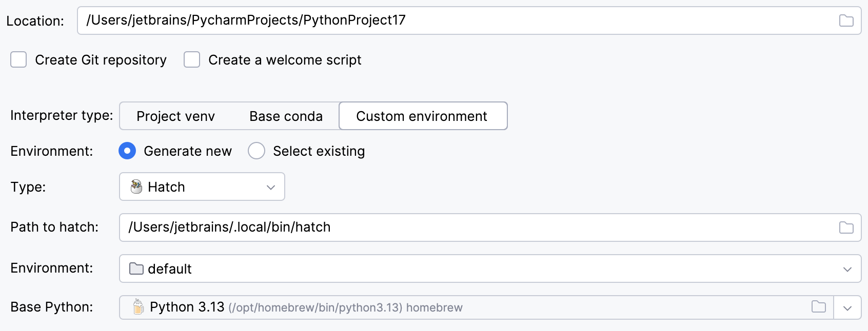Open the Hatch type dropdown
This screenshot has width=868, height=331.
[x=270, y=187]
